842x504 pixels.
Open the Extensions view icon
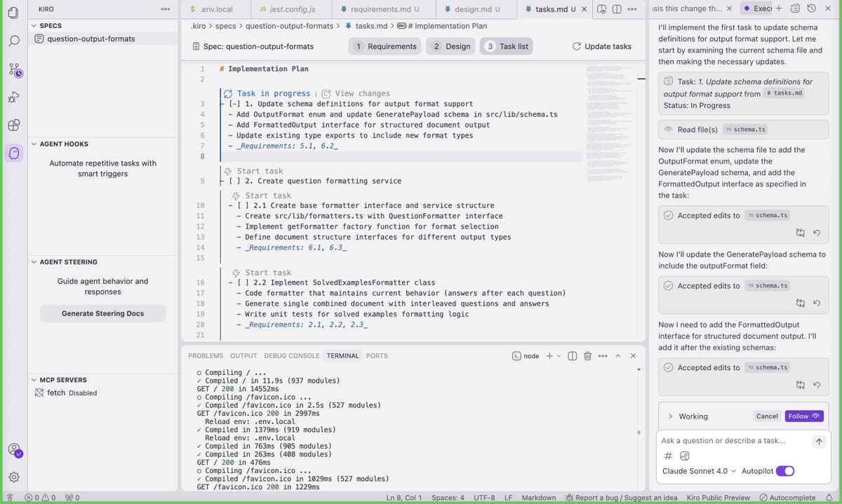point(13,125)
